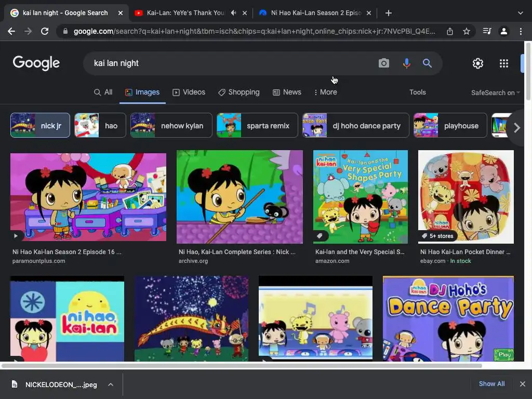
Task: Search by image using camera icon
Action: 384,63
